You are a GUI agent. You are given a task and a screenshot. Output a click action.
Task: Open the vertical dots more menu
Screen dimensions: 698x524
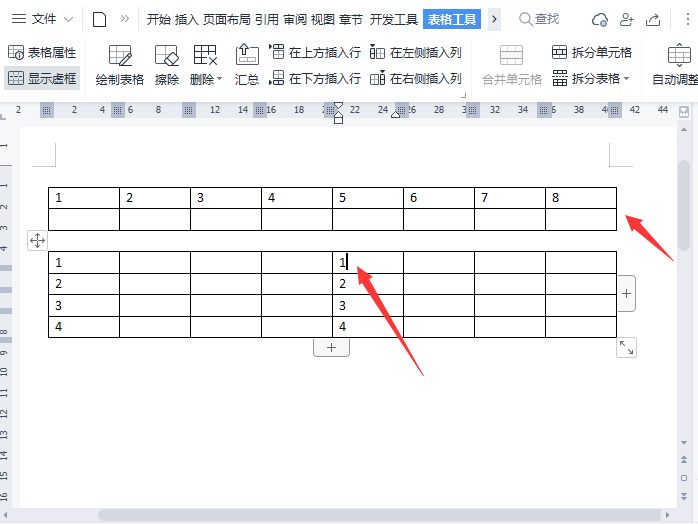click(x=688, y=19)
